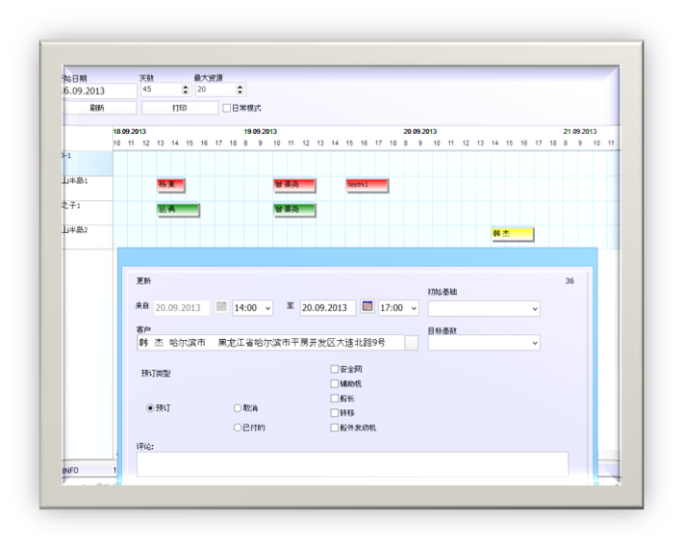Select the yellow 韩杰 booking block
684x550 pixels.
512,234
